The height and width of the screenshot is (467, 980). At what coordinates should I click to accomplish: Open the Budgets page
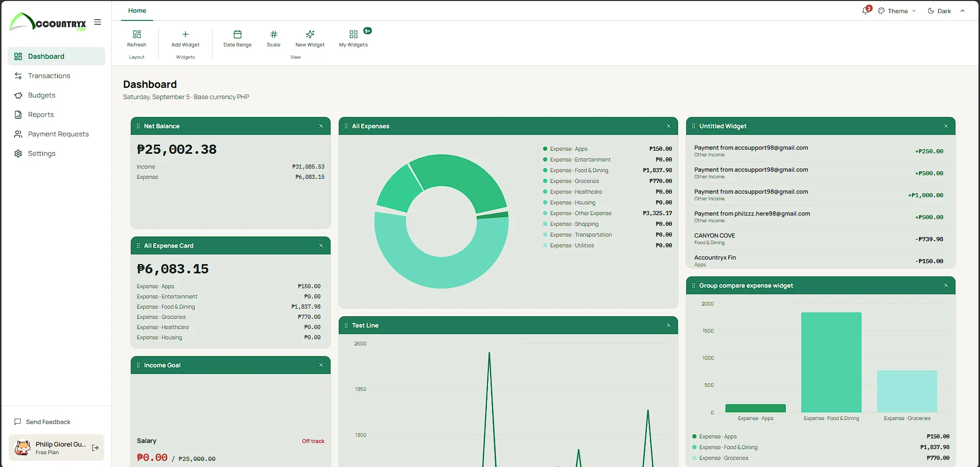(56, 95)
